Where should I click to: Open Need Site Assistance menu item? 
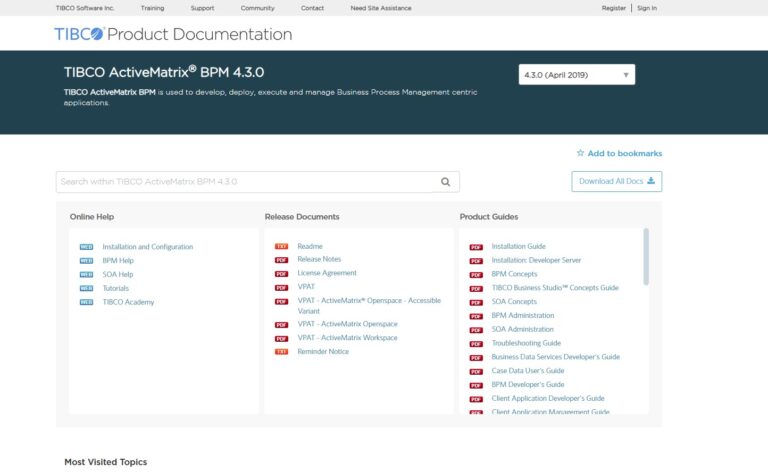(x=381, y=8)
